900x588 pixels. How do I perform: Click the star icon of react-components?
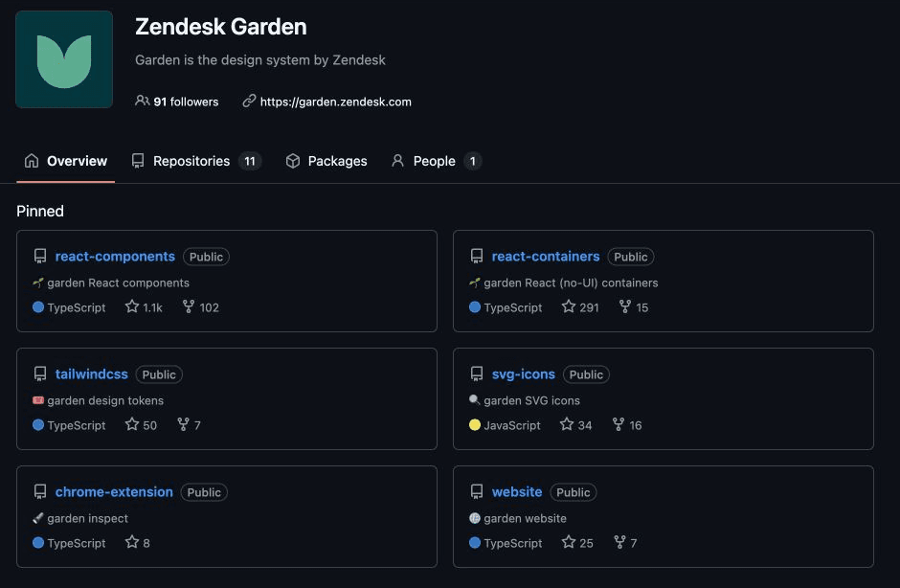132,306
